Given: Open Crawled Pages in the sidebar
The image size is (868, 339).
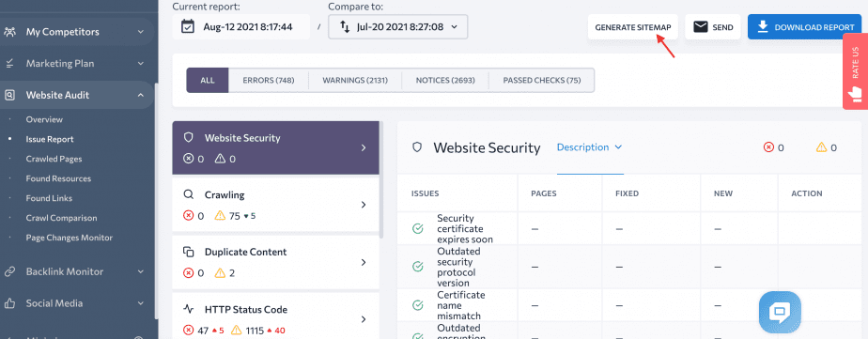Looking at the screenshot, I should [54, 159].
